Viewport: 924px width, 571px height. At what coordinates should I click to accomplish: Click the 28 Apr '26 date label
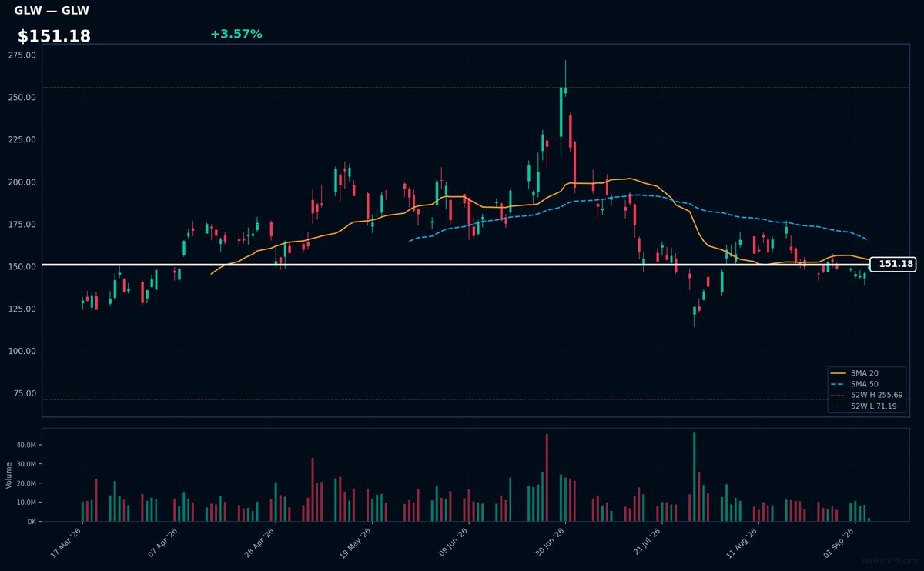tap(261, 544)
